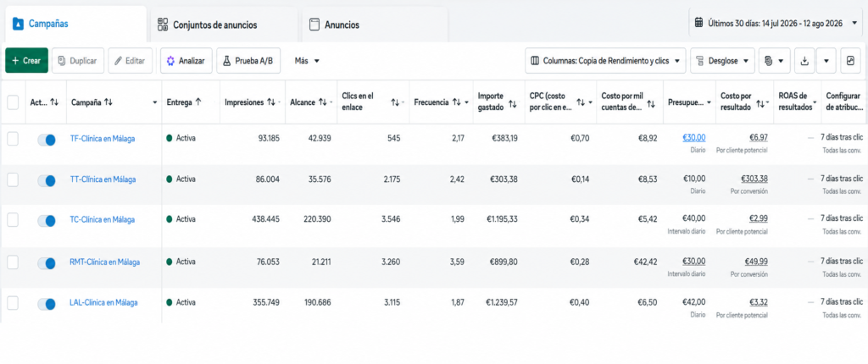Check the TC-Clínica en Málaga row checkbox
Image resolution: width=868 pixels, height=364 pixels.
pyautogui.click(x=12, y=219)
